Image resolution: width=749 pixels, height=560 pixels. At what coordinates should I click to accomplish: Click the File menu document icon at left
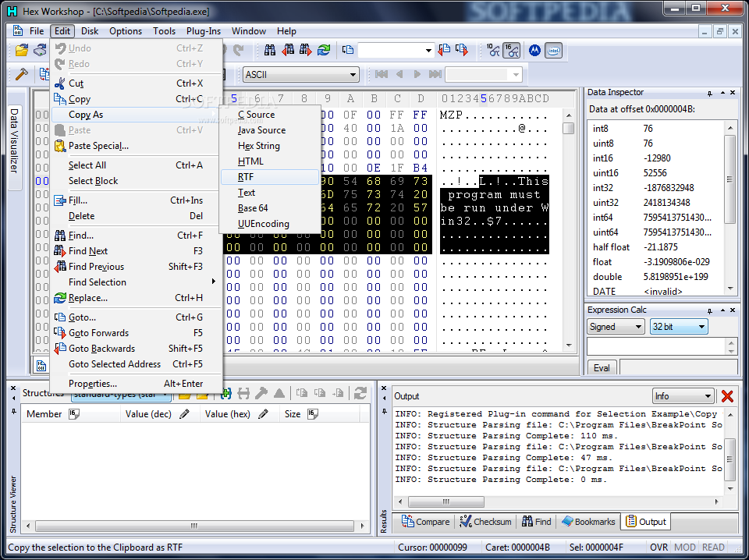pos(18,31)
